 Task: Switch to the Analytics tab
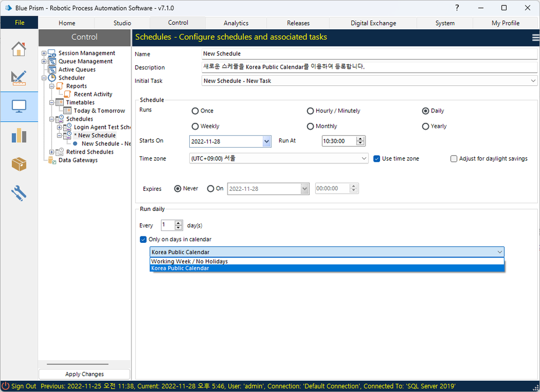236,23
